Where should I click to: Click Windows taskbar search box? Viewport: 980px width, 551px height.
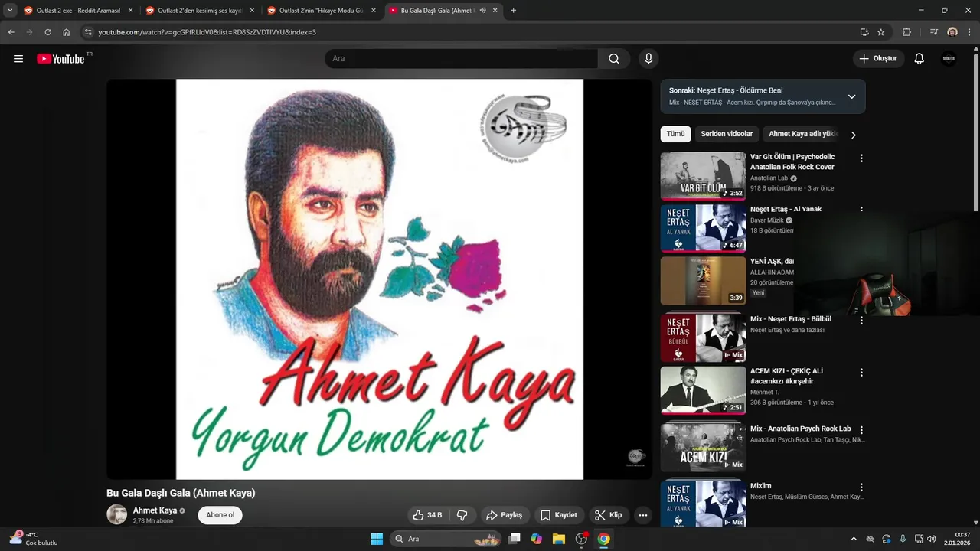446,539
